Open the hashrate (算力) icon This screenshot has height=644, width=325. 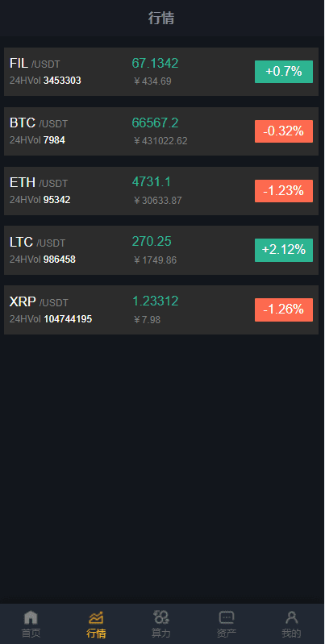click(x=161, y=617)
